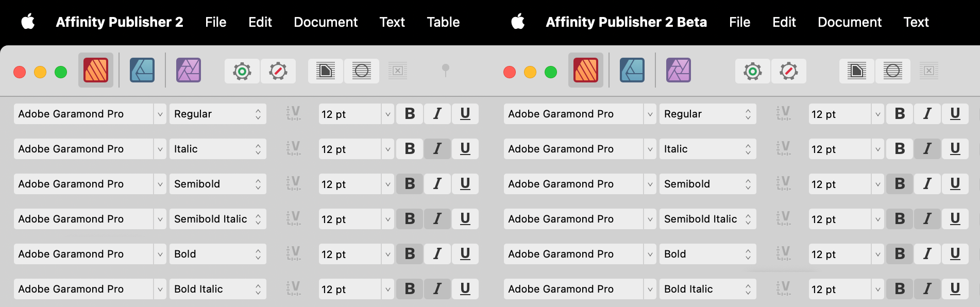Toggle Underline in Bold Italic row, Beta window
The height and width of the screenshot is (307, 980).
pos(955,289)
